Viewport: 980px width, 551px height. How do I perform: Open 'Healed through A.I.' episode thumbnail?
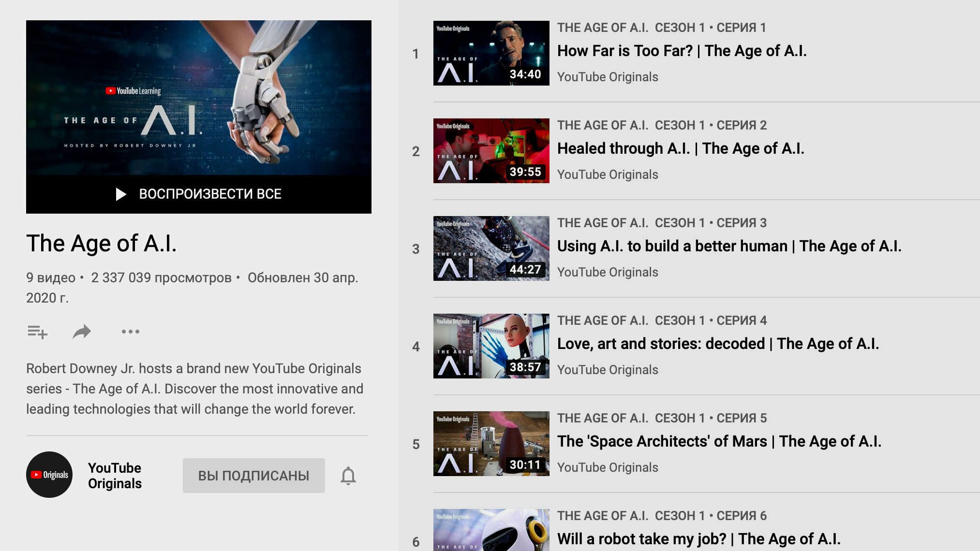click(491, 151)
